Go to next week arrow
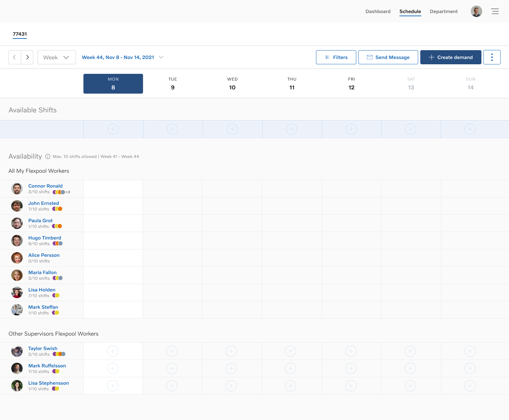The width and height of the screenshot is (509, 420). [x=27, y=57]
